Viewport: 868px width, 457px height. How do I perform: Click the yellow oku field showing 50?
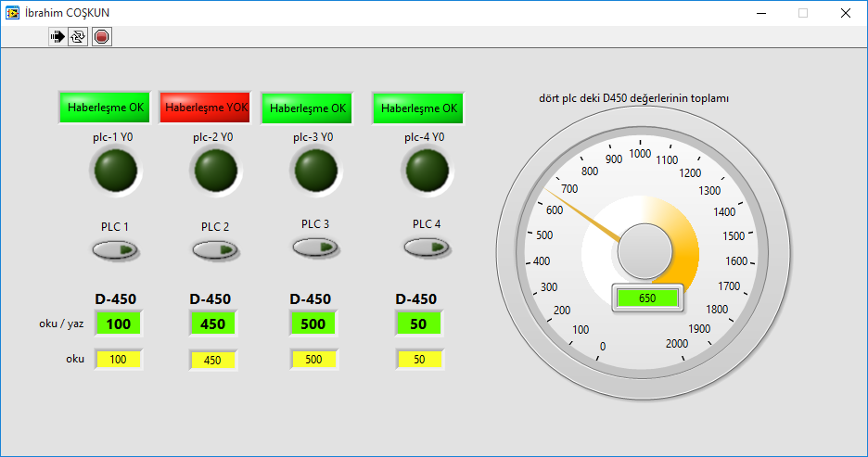pyautogui.click(x=419, y=359)
